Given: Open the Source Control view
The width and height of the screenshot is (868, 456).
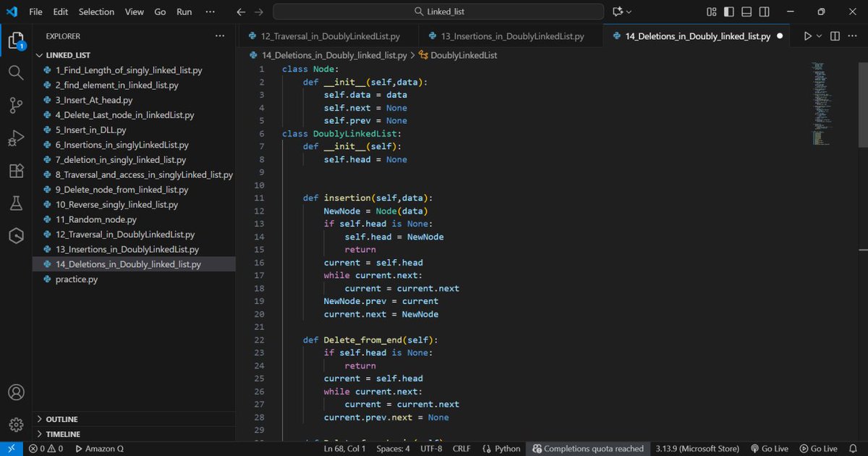Looking at the screenshot, I should click(x=16, y=105).
